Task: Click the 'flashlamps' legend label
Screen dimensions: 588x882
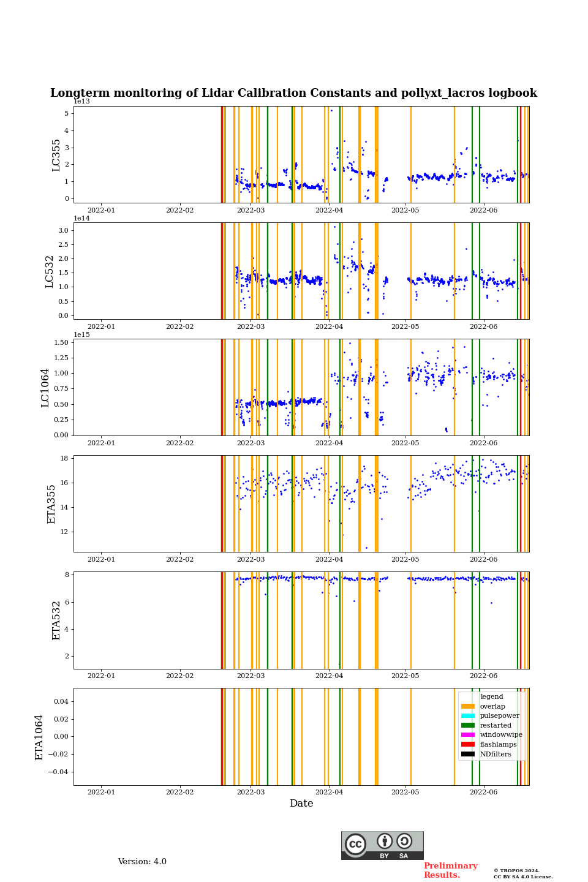Action: (x=498, y=744)
